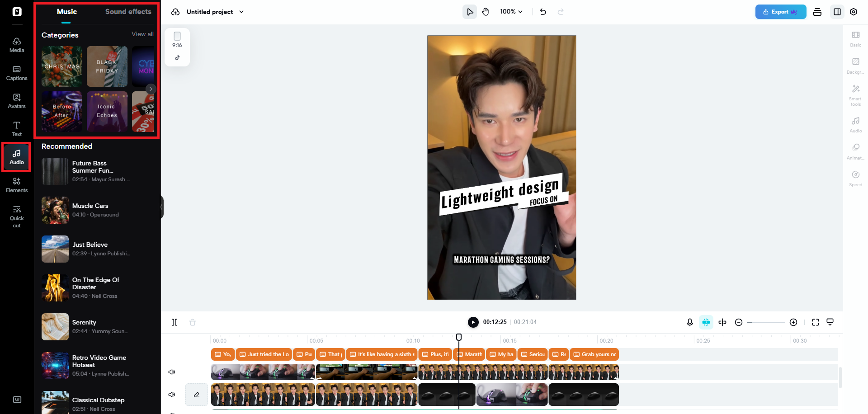Click the voiceover microphone icon
This screenshot has width=868, height=414.
(x=689, y=322)
